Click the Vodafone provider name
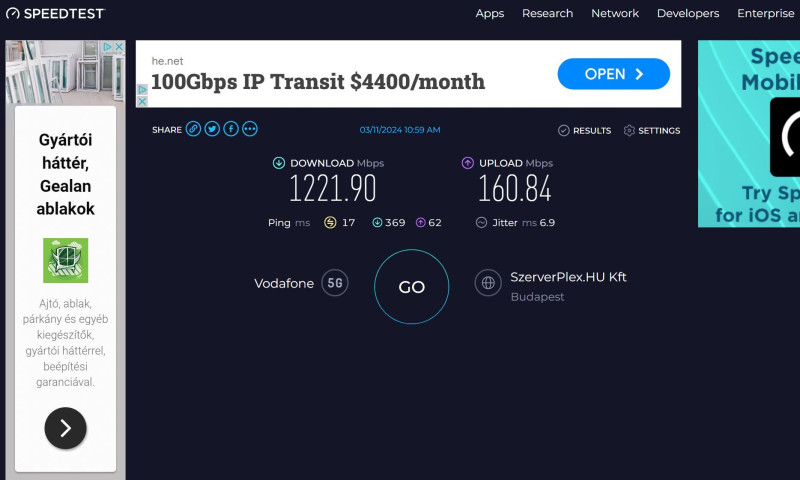Image resolution: width=800 pixels, height=480 pixels. 284,284
